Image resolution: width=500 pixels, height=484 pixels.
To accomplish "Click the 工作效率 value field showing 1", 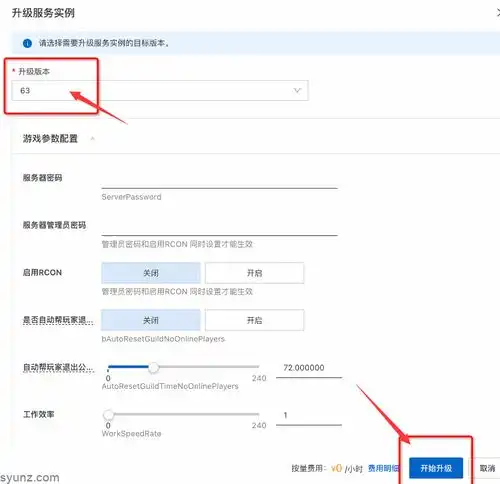I will click(309, 416).
